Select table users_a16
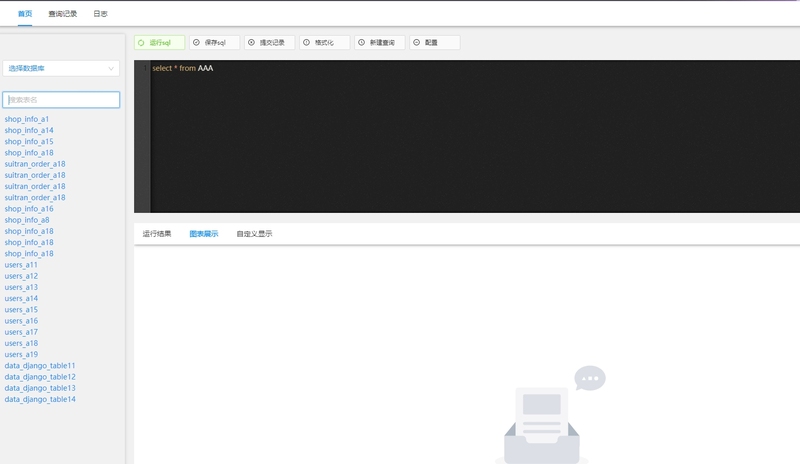800x464 pixels. [x=21, y=321]
